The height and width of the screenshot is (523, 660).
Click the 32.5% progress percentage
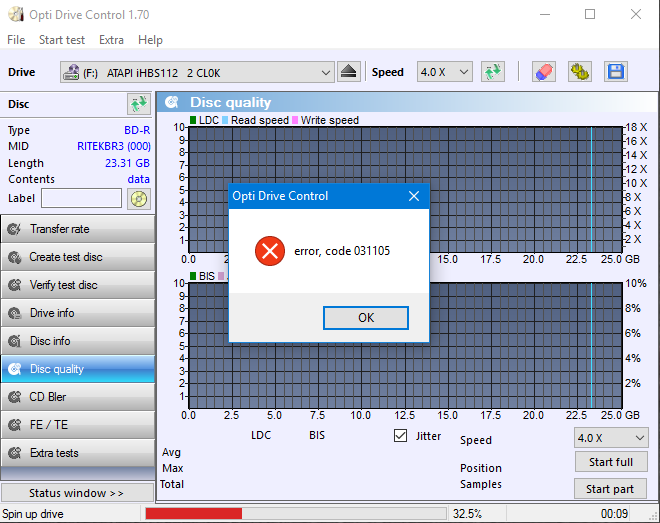467,514
